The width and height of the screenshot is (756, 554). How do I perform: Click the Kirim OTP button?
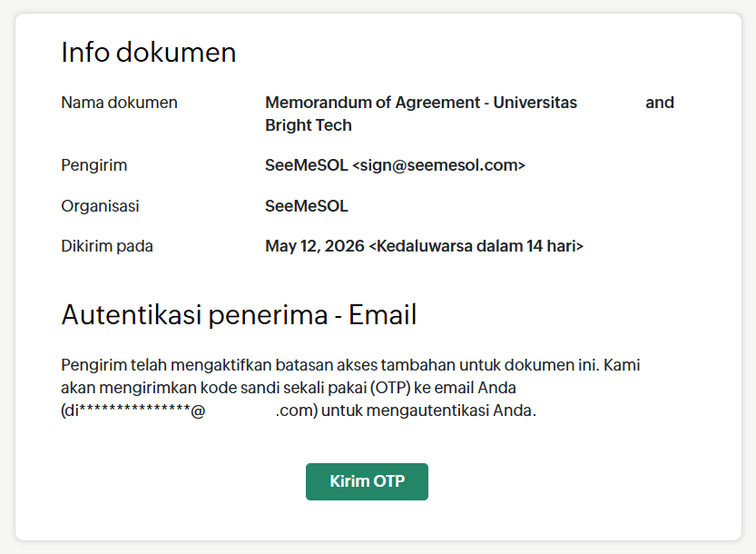pos(367,481)
